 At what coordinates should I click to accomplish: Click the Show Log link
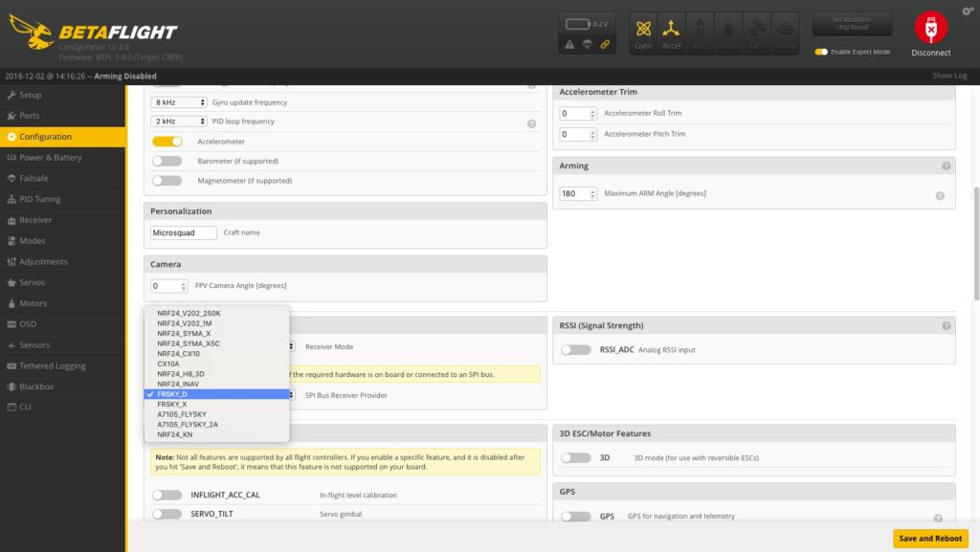point(949,76)
